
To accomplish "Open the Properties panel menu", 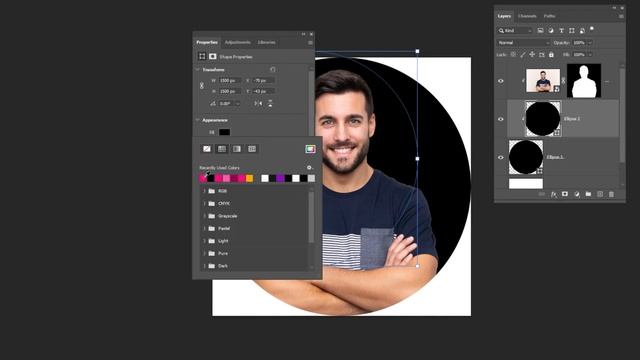I will (x=310, y=42).
